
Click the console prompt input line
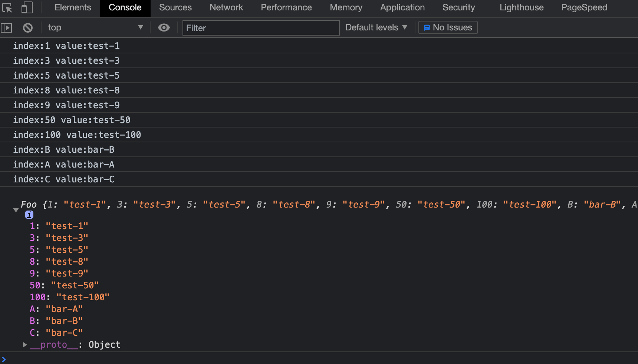[319, 359]
